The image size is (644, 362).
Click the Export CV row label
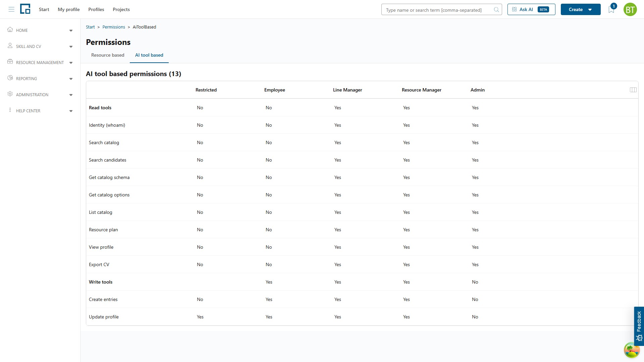pyautogui.click(x=99, y=264)
